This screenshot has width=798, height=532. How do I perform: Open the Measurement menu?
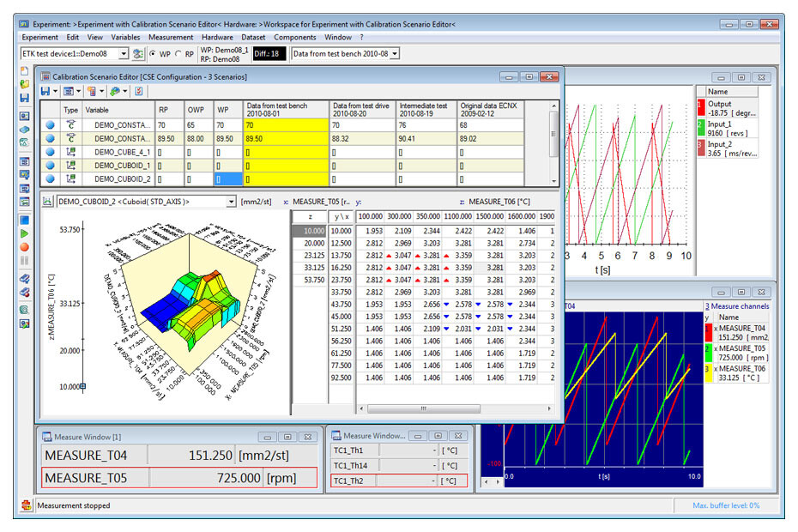pos(171,37)
